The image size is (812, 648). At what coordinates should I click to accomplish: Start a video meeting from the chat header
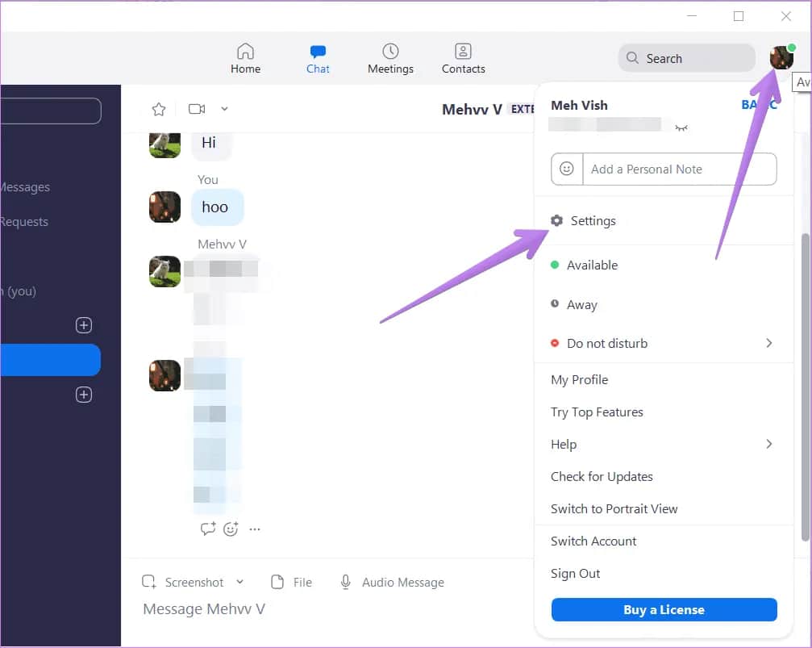pos(197,109)
